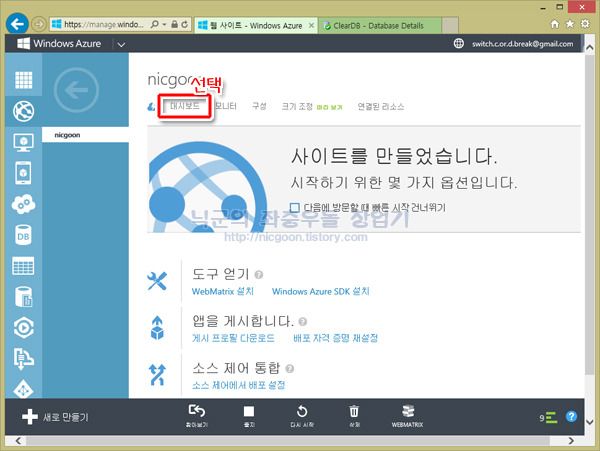This screenshot has width=600, height=451.
Task: Click 새로 만들기 button at bottom left
Action: pyautogui.click(x=55, y=417)
